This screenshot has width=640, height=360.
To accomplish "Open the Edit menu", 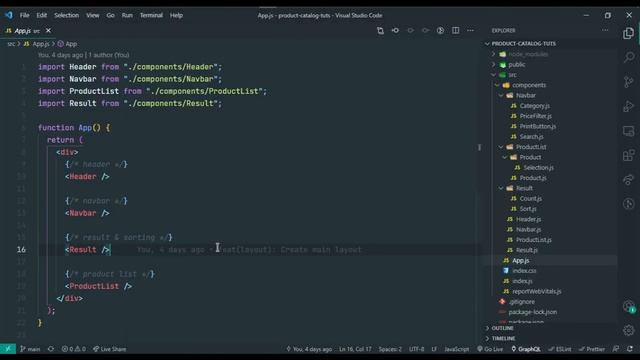I will click(x=42, y=15).
